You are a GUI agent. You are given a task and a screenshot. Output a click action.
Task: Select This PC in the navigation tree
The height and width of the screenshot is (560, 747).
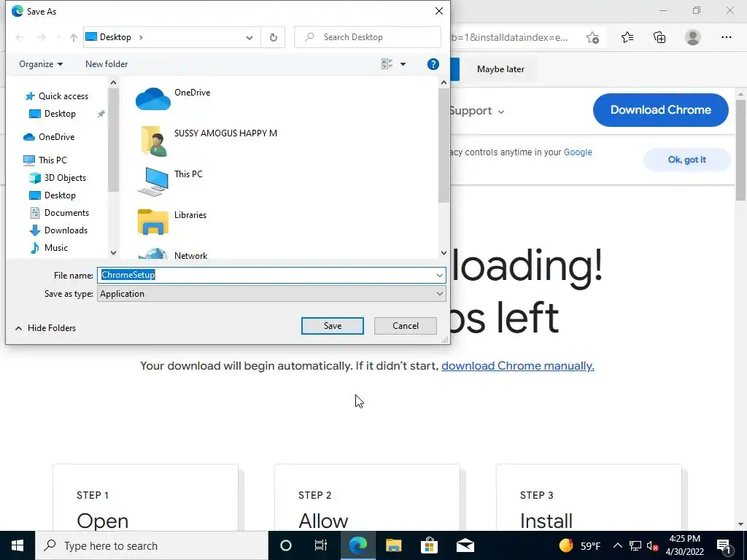pos(46,160)
